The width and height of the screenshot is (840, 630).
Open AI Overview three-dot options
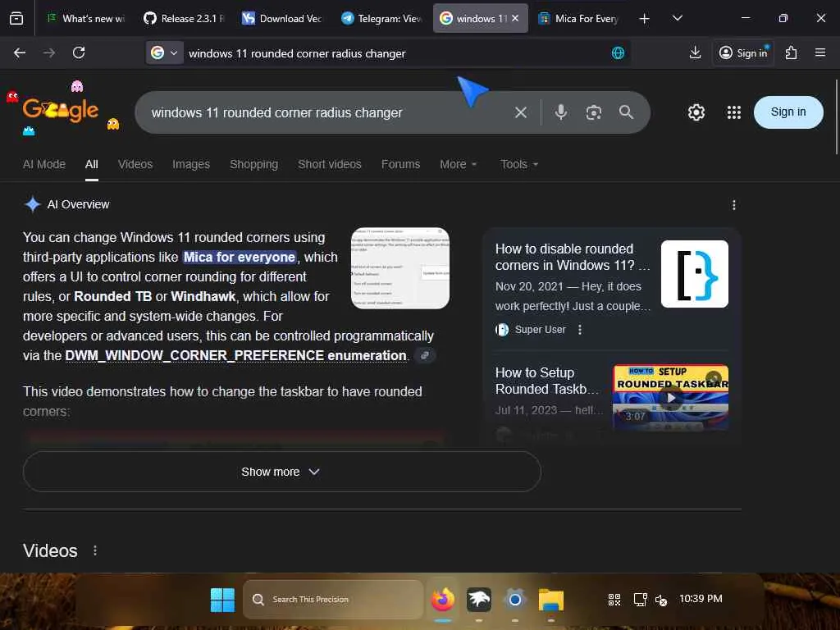(x=734, y=204)
